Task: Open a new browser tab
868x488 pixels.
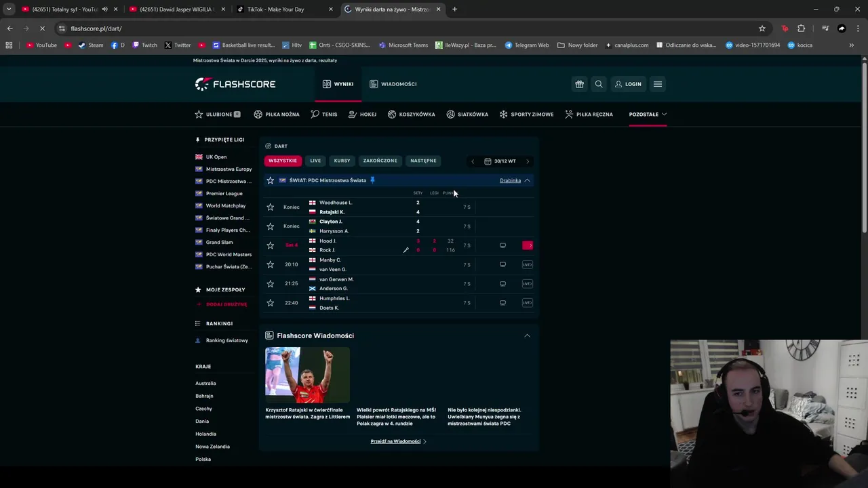Action: tap(454, 9)
